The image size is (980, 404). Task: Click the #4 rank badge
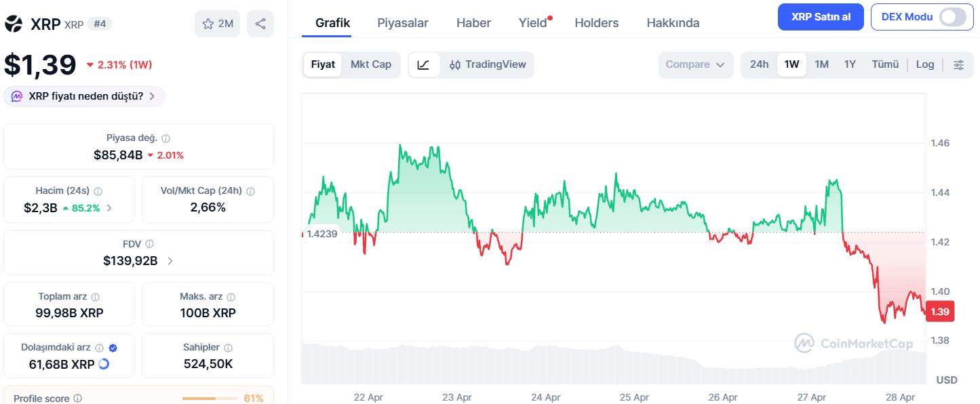100,24
